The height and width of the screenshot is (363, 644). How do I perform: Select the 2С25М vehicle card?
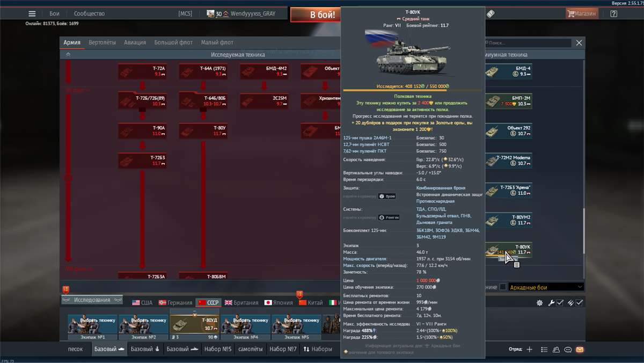point(264,100)
